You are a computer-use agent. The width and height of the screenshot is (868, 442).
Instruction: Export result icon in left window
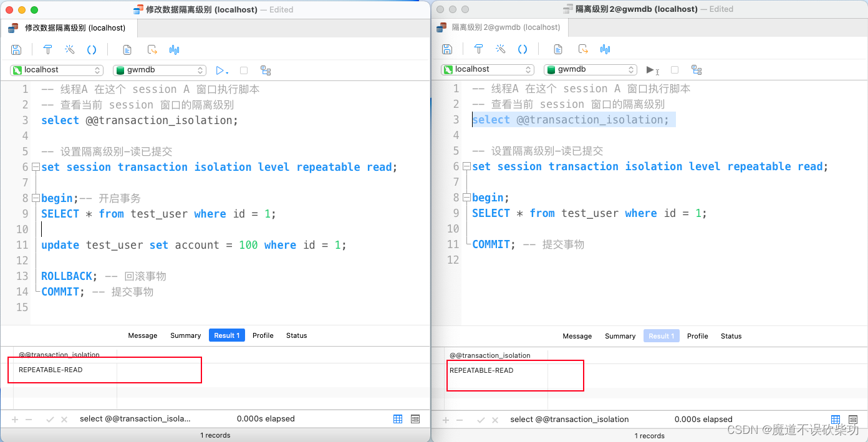pos(152,50)
